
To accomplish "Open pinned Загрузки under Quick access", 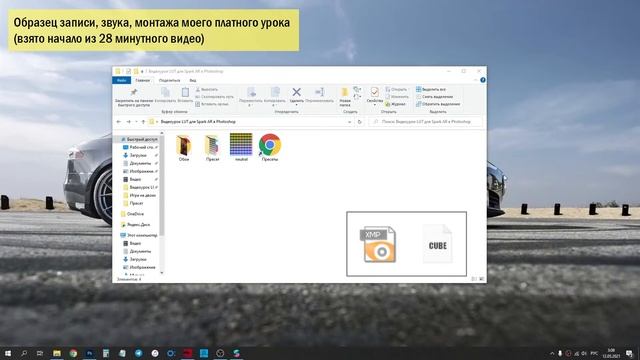I will coord(138,155).
